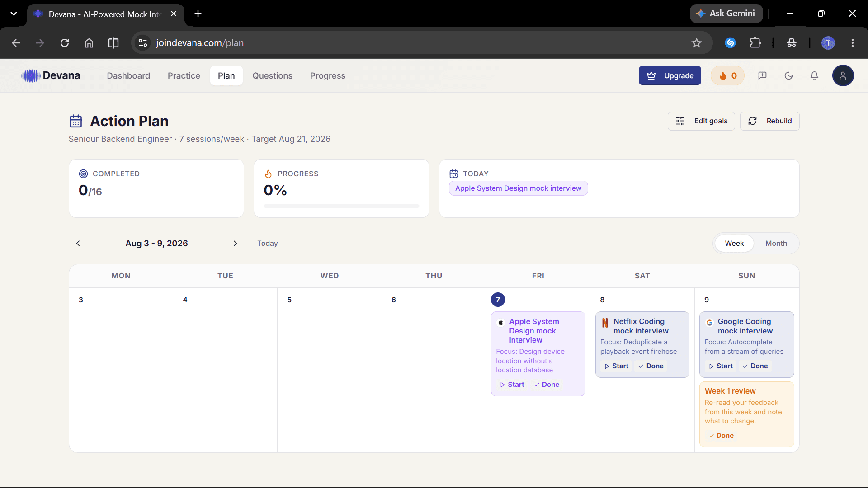Open the user profile avatar
This screenshot has width=868, height=488.
(x=843, y=75)
